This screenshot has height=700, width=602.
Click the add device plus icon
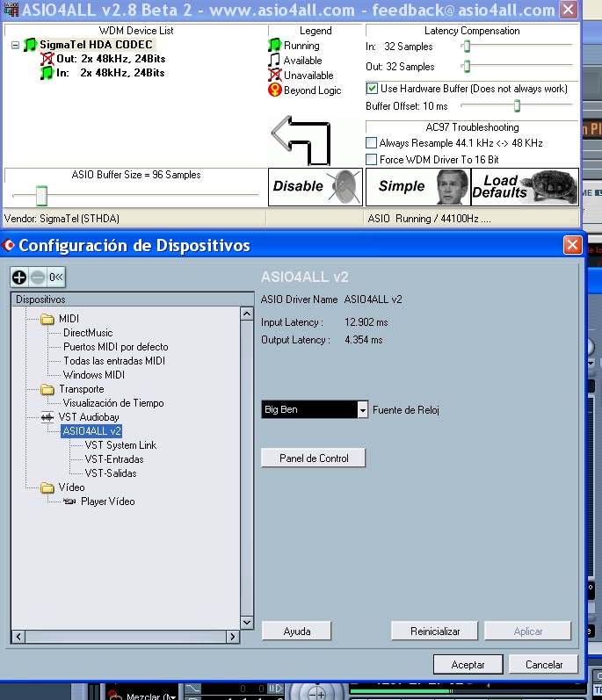click(x=19, y=278)
